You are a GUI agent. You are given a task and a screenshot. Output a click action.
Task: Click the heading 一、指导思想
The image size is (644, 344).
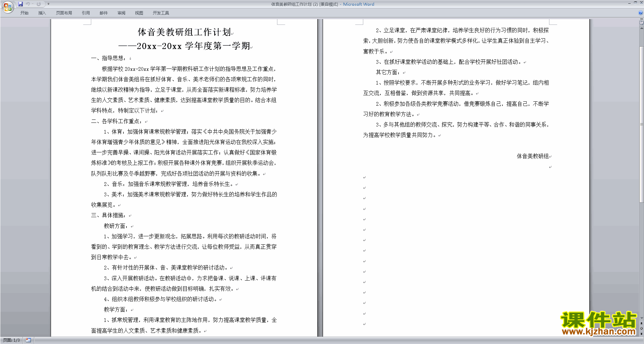click(x=108, y=58)
